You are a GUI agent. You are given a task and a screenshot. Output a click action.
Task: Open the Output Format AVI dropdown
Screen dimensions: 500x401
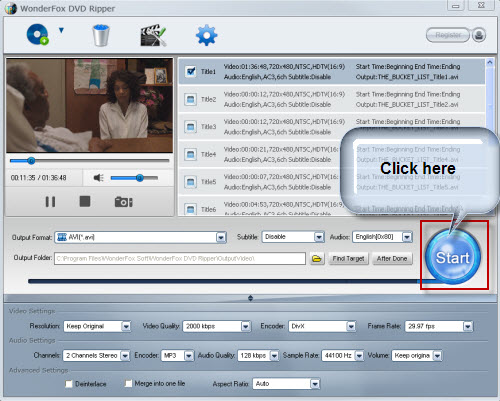[140, 237]
